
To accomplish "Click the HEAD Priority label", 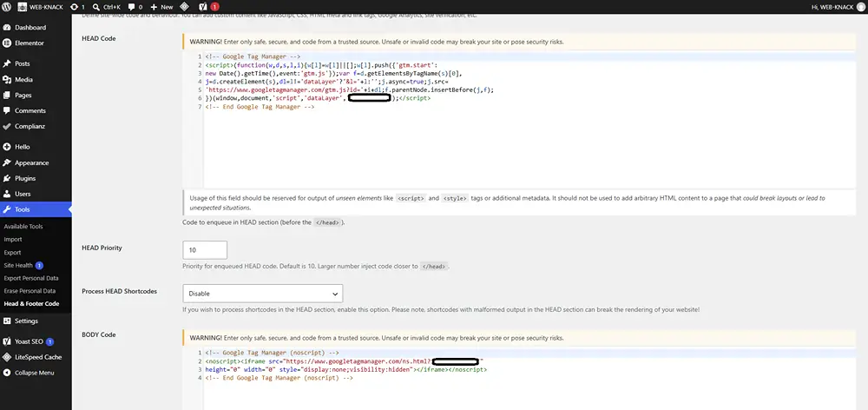I will click(x=102, y=248).
